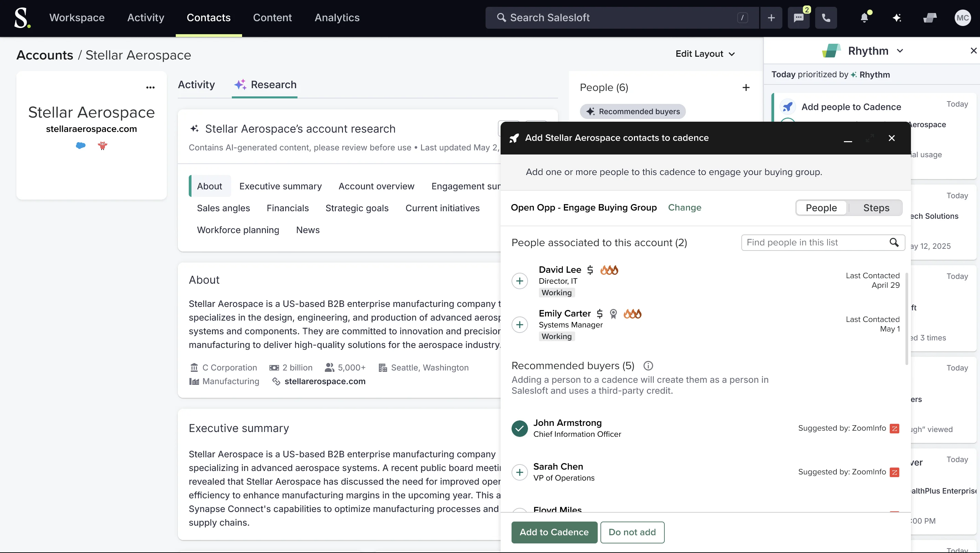Select the Current initiatives section tab

point(442,208)
